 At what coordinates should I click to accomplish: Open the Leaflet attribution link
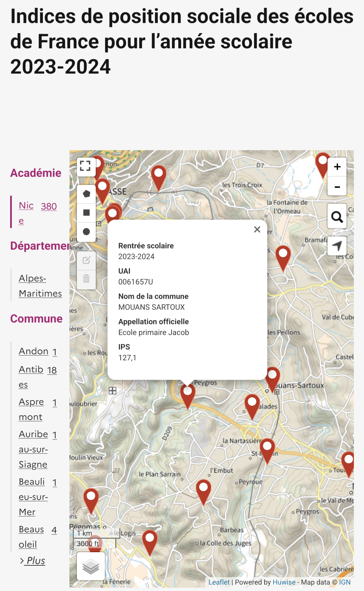click(x=219, y=582)
